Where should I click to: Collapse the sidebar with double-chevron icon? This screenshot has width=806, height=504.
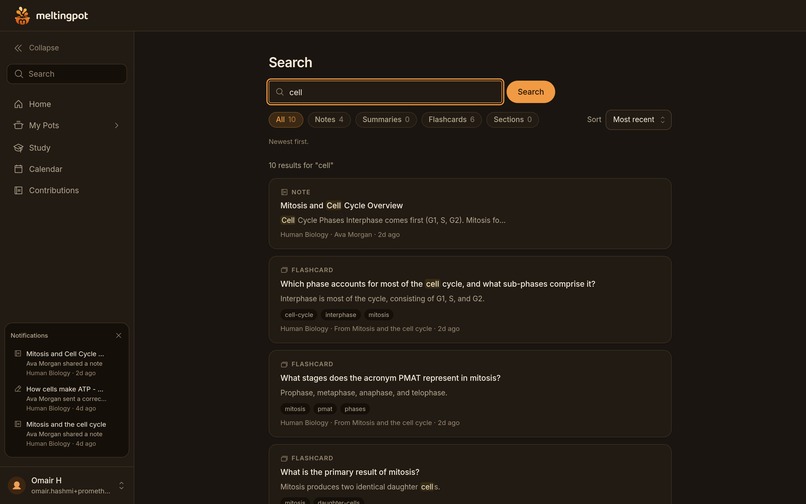(18, 48)
